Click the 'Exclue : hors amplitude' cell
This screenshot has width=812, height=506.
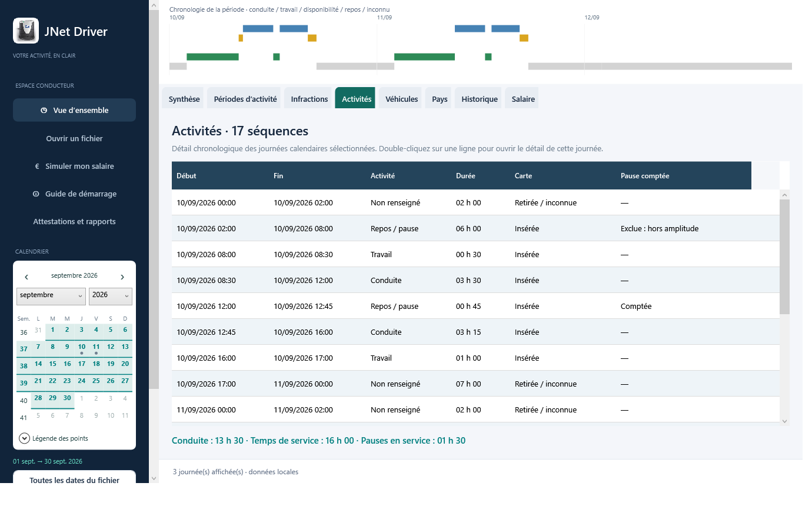pyautogui.click(x=660, y=229)
